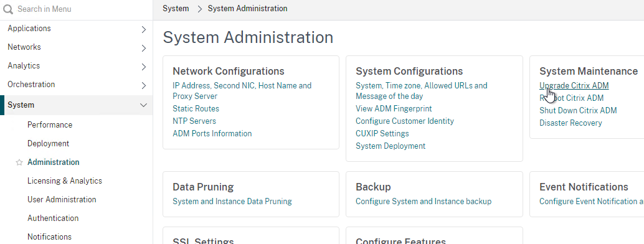Expand the Orchestration menu chevron

click(x=144, y=85)
